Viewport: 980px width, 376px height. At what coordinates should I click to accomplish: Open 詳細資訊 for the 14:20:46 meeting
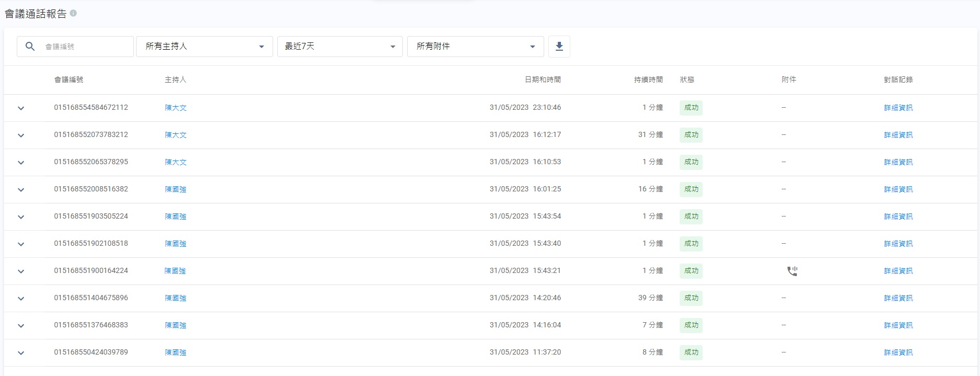[x=898, y=298]
